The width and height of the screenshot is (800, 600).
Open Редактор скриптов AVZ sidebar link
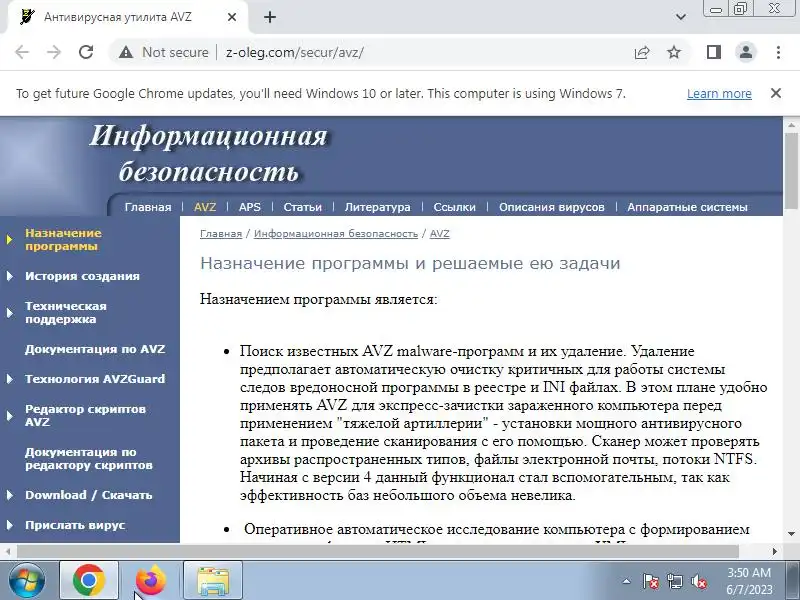click(85, 415)
